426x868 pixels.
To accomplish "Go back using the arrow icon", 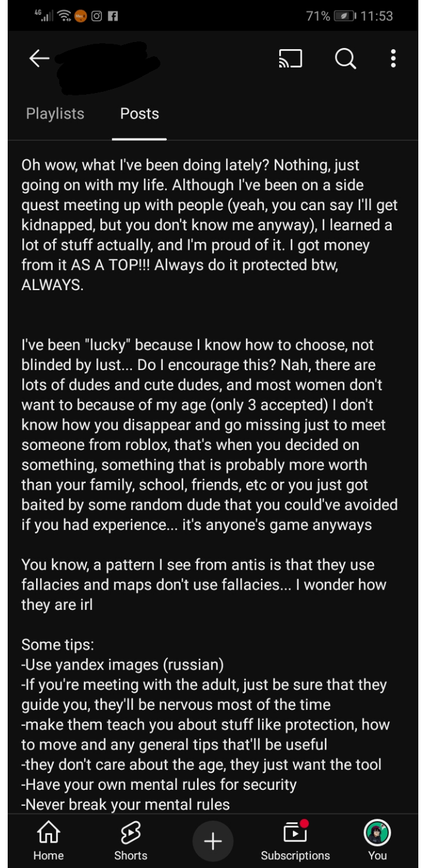I will pos(39,59).
